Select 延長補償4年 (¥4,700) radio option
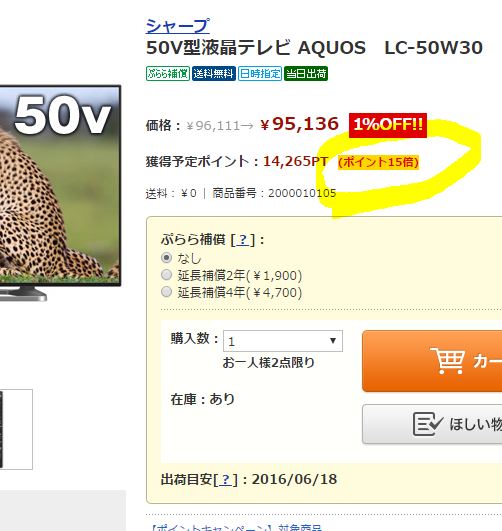Viewport: 502px width, 531px height. (x=166, y=292)
